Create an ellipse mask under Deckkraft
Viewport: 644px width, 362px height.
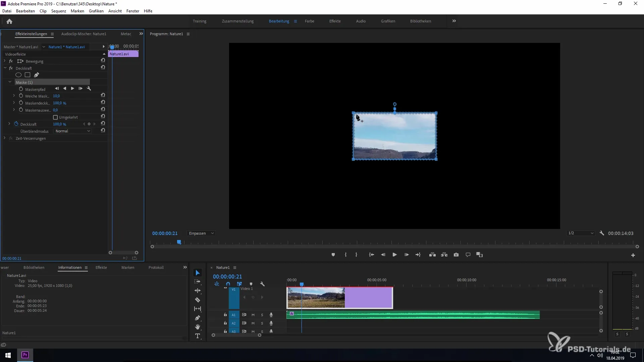click(18, 75)
